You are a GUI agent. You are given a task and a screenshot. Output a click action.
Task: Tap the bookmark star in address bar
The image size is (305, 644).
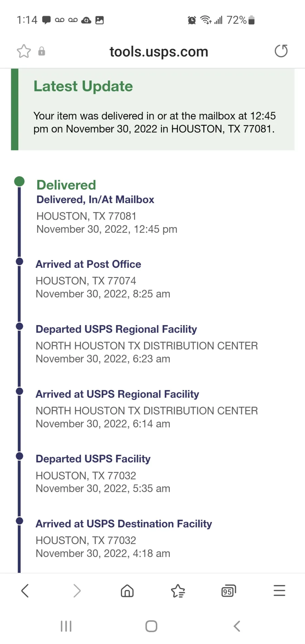click(24, 51)
